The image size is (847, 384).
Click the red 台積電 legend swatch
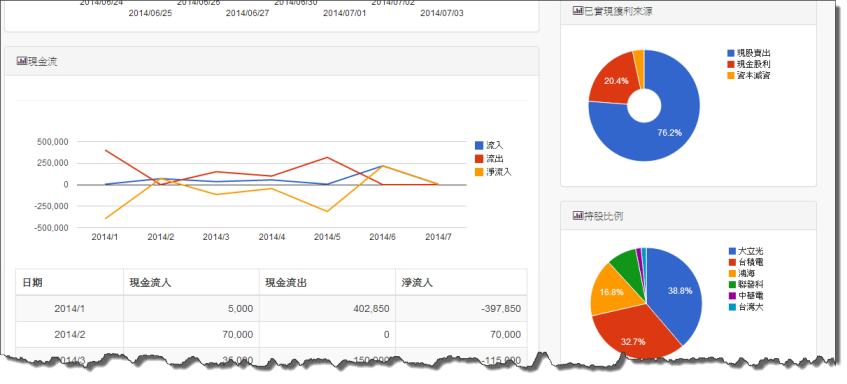point(732,262)
